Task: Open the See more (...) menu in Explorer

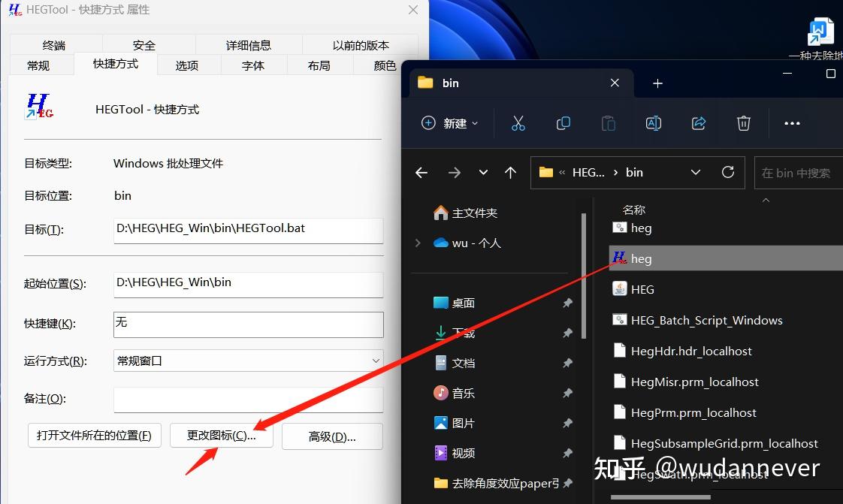Action: pos(791,122)
